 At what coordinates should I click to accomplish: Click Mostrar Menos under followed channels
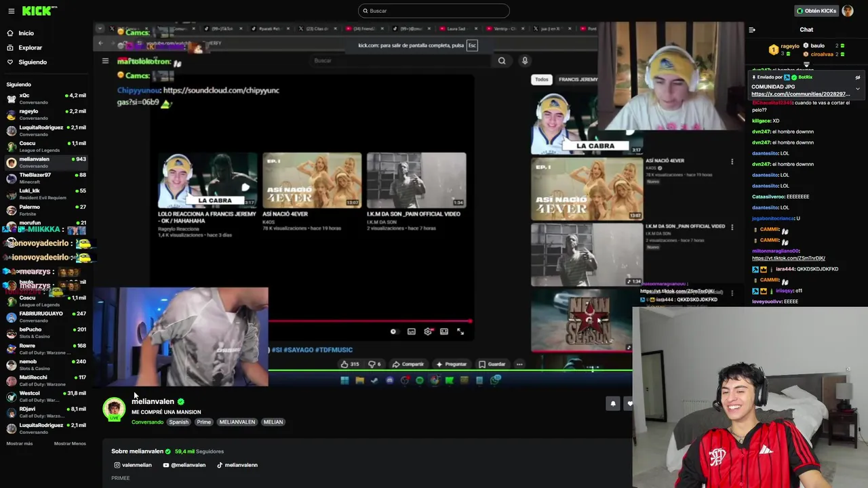(x=70, y=443)
